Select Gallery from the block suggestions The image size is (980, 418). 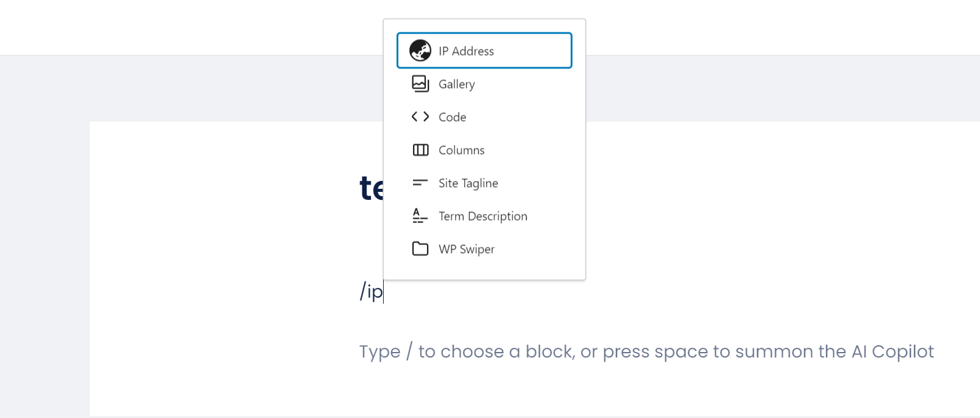(485, 84)
